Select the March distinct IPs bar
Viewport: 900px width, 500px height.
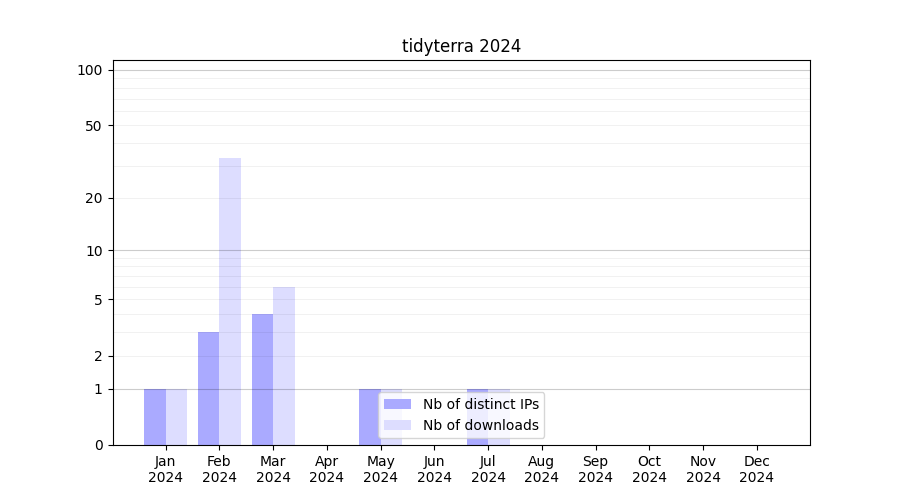(262, 379)
